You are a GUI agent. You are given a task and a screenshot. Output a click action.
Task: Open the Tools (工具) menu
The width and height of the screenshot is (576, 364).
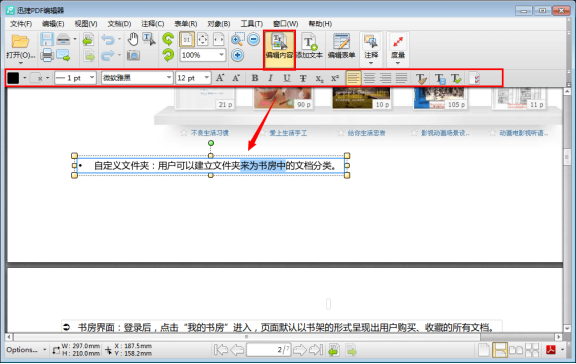tap(252, 24)
